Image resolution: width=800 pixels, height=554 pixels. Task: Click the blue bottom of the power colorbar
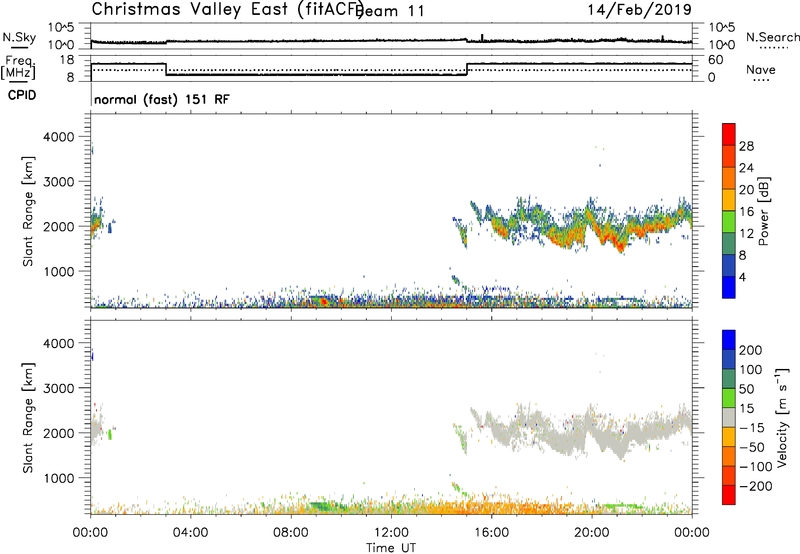coord(729,290)
